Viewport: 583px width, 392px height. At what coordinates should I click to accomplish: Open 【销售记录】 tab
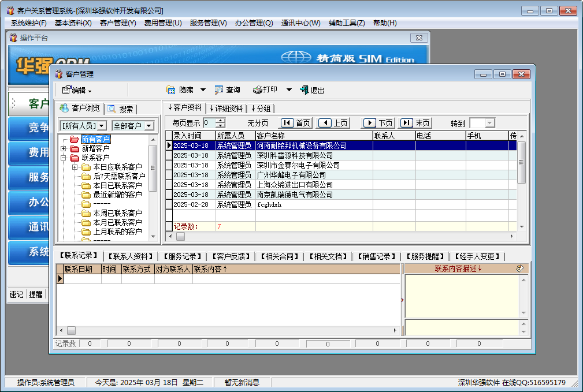[377, 256]
